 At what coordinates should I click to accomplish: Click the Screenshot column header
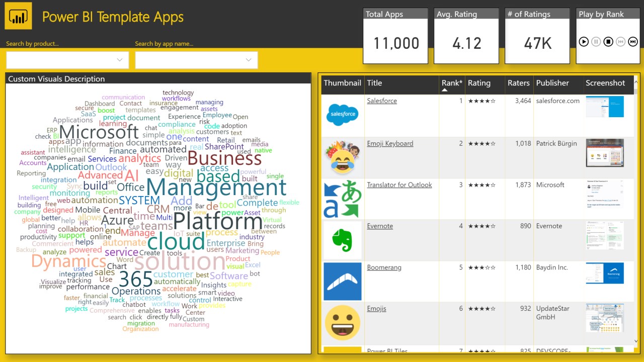click(605, 83)
